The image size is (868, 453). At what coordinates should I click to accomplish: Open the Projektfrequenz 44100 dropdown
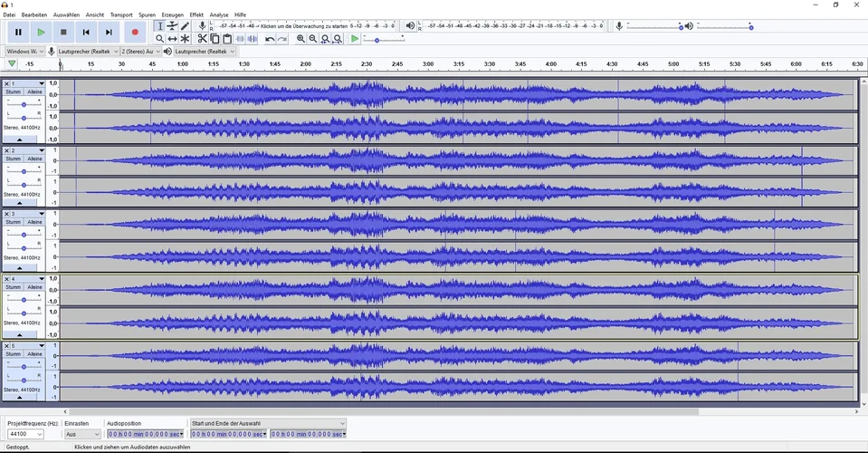[24, 435]
